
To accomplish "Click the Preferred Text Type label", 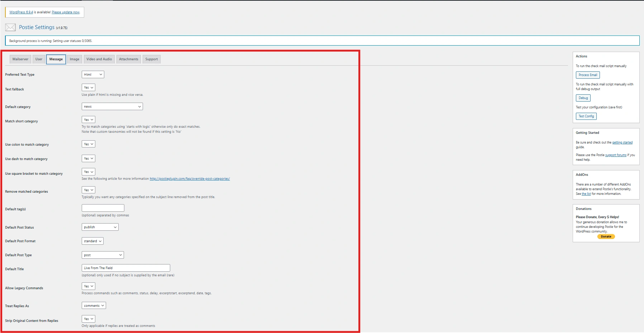I will click(x=20, y=75).
